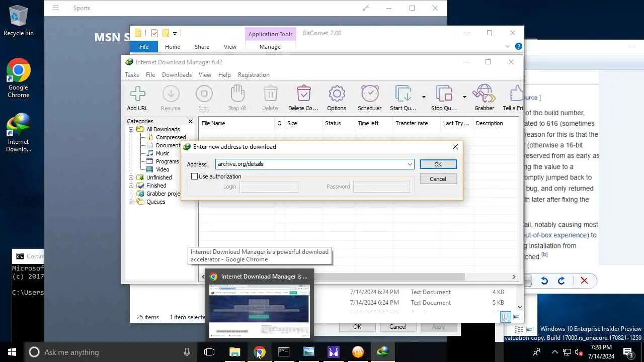Viewport: 644px width, 362px height.
Task: Click Cancel button in properties dialog behind
Action: pyautogui.click(x=397, y=327)
